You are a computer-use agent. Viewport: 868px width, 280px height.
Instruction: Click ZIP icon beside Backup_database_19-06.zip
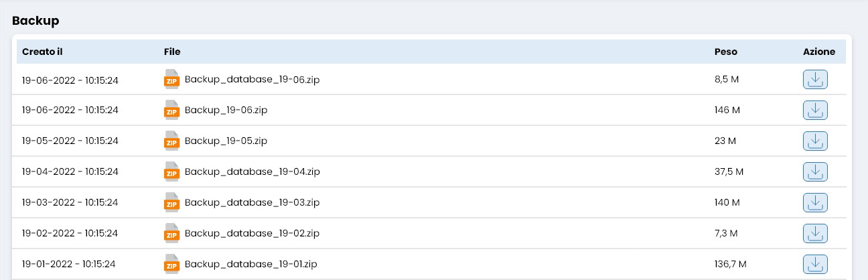[172, 80]
